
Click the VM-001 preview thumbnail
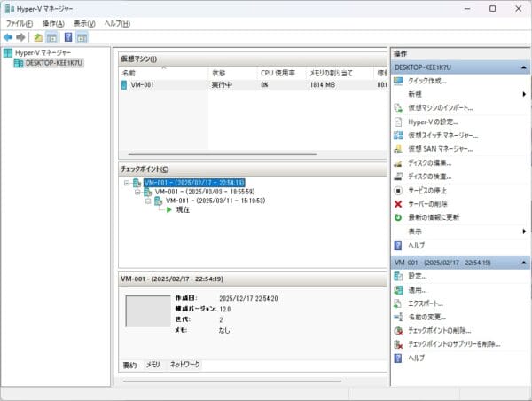[148, 311]
